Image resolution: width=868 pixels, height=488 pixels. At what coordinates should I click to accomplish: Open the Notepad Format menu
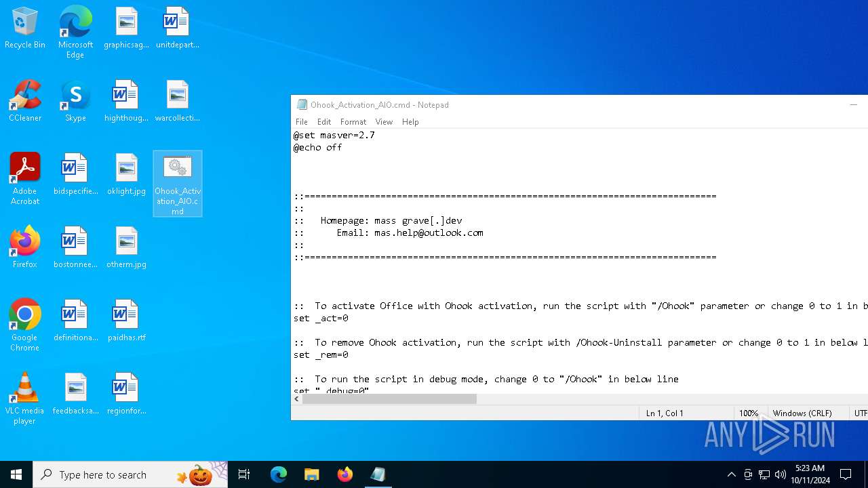point(353,122)
